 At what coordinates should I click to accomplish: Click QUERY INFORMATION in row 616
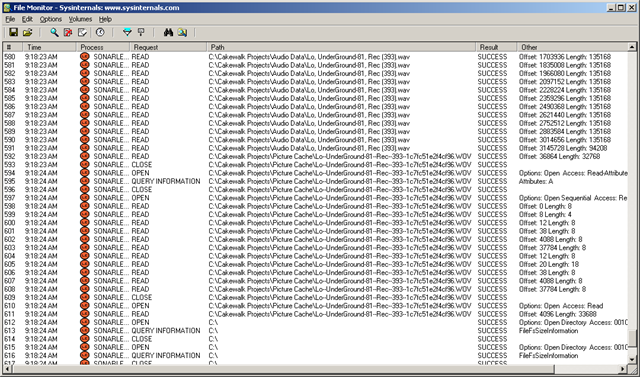[x=166, y=356]
